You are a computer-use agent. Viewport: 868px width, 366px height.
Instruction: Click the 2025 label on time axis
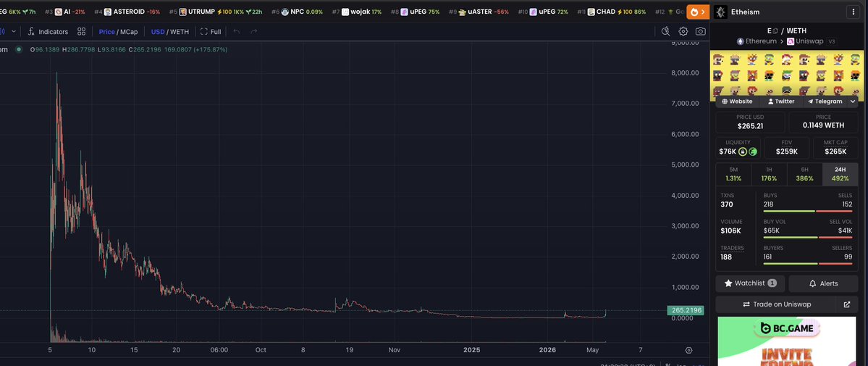pyautogui.click(x=471, y=350)
